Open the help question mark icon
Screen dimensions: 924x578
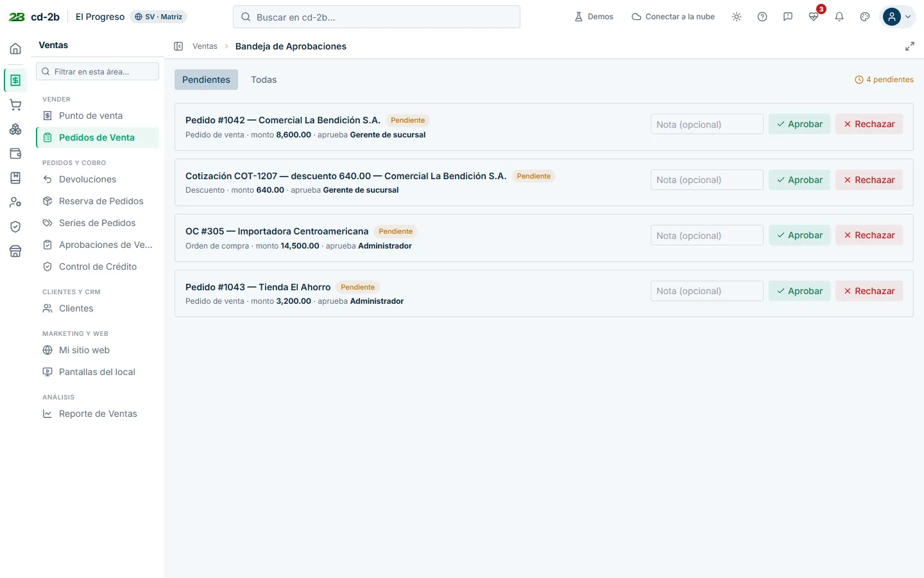pos(762,17)
